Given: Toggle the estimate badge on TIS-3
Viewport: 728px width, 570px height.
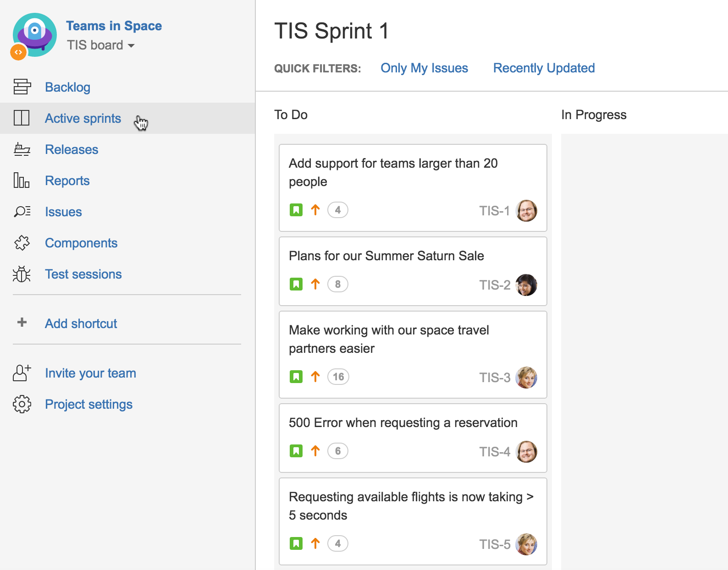Looking at the screenshot, I should (338, 377).
